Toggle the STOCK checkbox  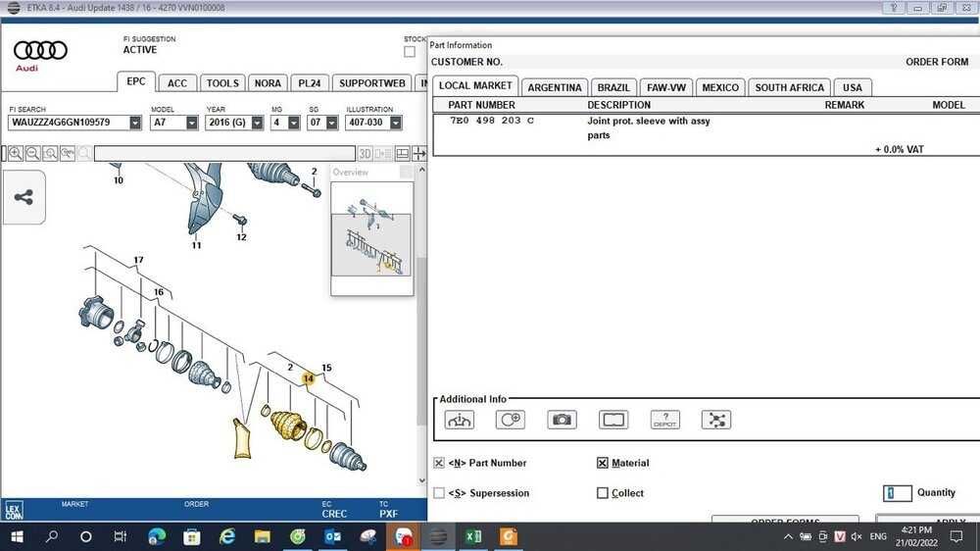click(x=410, y=52)
